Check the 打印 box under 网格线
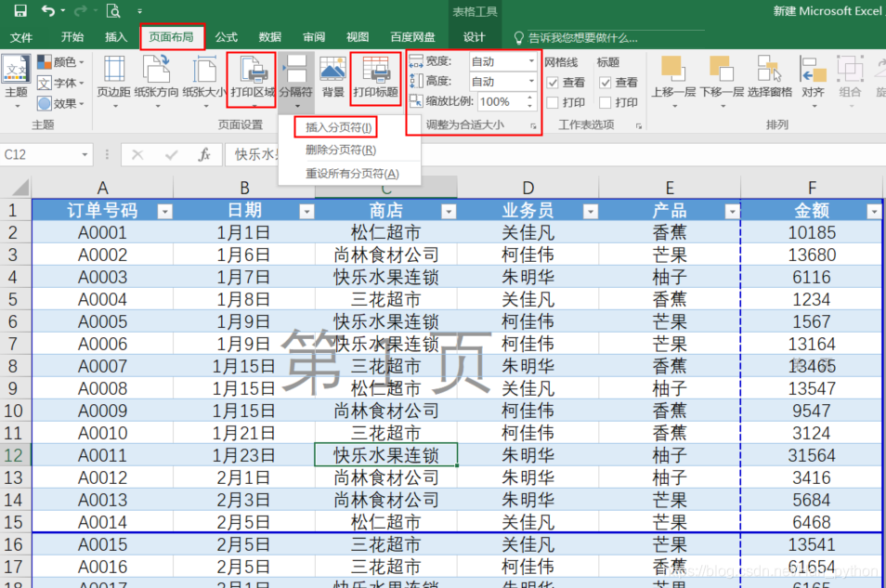The height and width of the screenshot is (588, 886). (x=552, y=101)
